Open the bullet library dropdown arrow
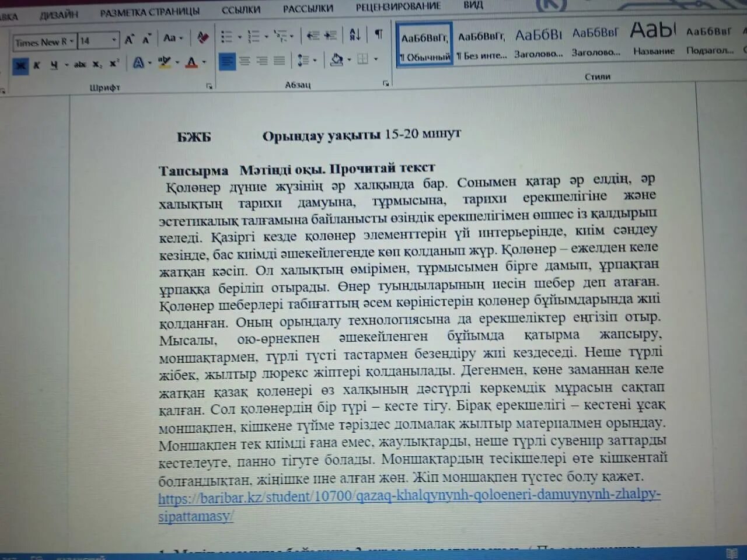This screenshot has height=560, width=747. [239, 37]
